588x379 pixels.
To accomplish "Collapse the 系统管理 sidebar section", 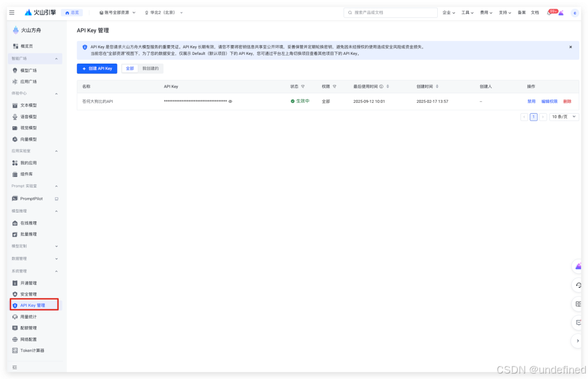I will tap(57, 271).
